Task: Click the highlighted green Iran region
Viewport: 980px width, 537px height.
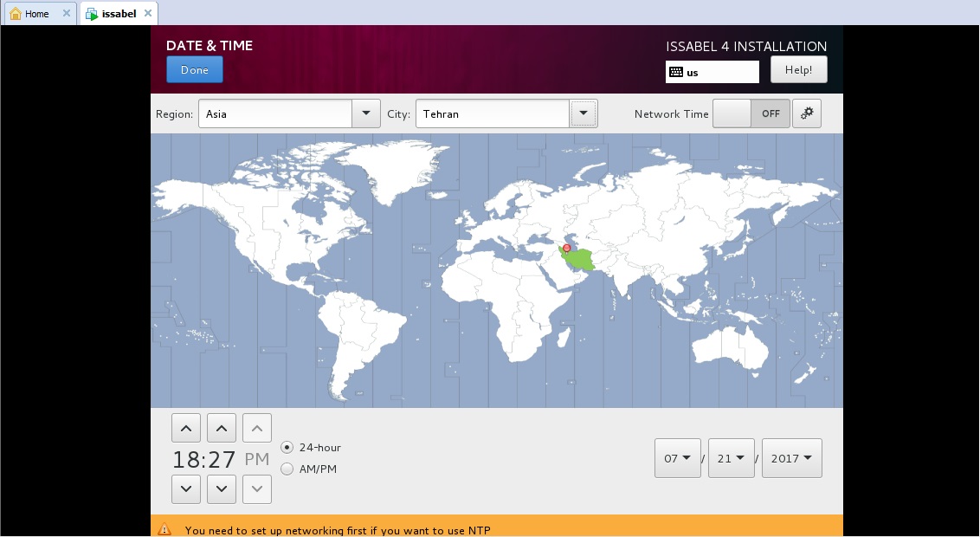Action: pos(579,258)
